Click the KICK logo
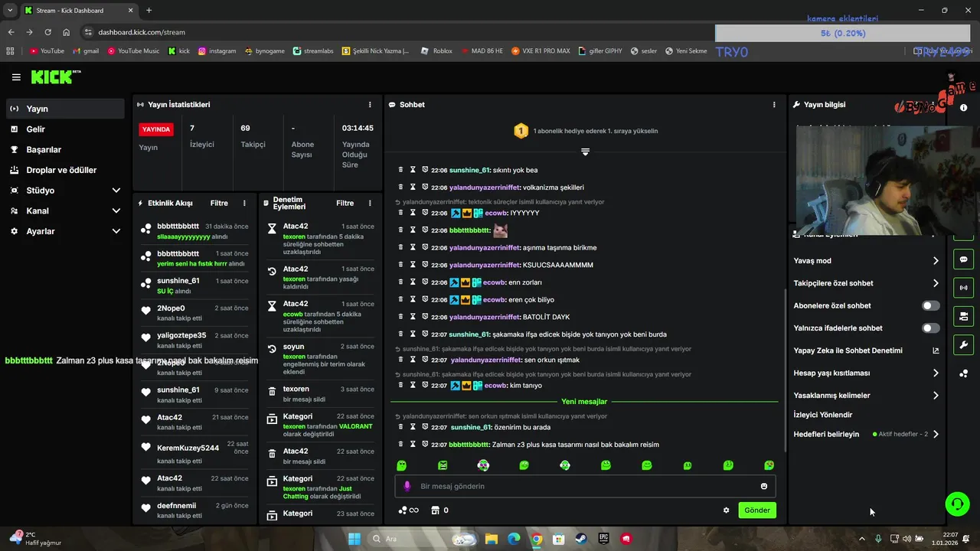The width and height of the screenshot is (980, 551). coord(55,77)
